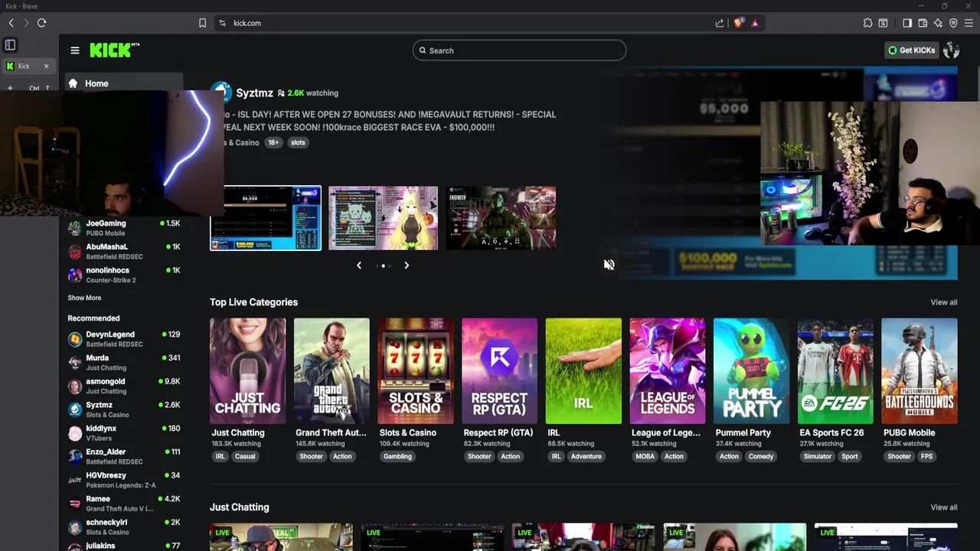The image size is (980, 551).
Task: Open AbuMashaL channel in sidebar
Action: pos(124,252)
